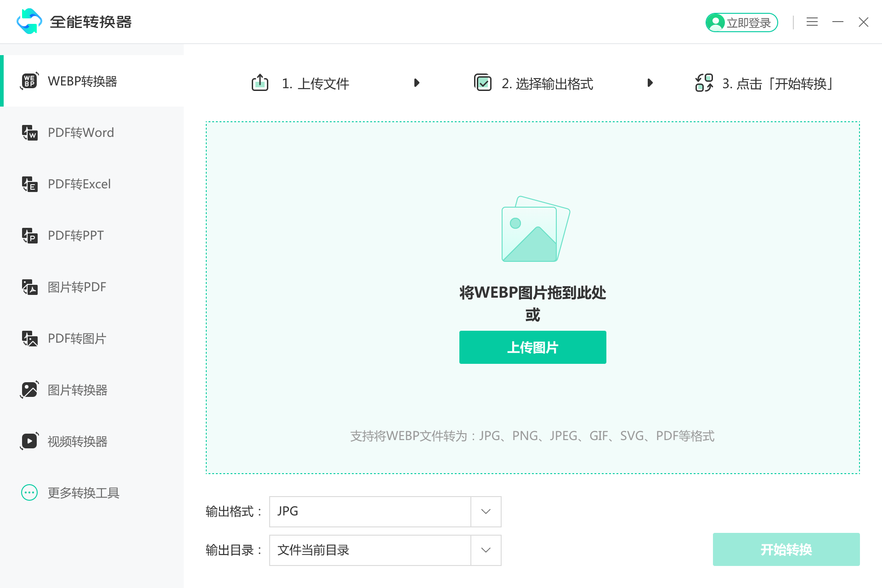Click the user avatar icon near 立即登录
882x588 pixels.
(717, 22)
